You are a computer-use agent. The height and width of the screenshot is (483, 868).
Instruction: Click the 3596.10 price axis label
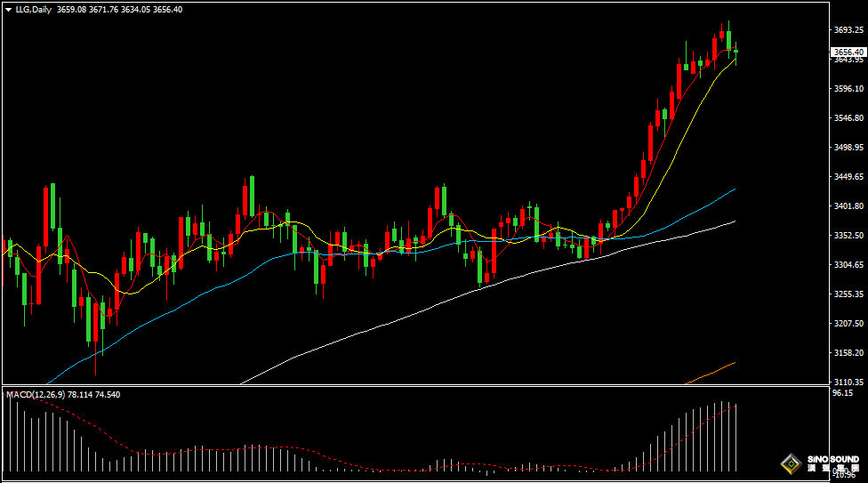pos(848,89)
